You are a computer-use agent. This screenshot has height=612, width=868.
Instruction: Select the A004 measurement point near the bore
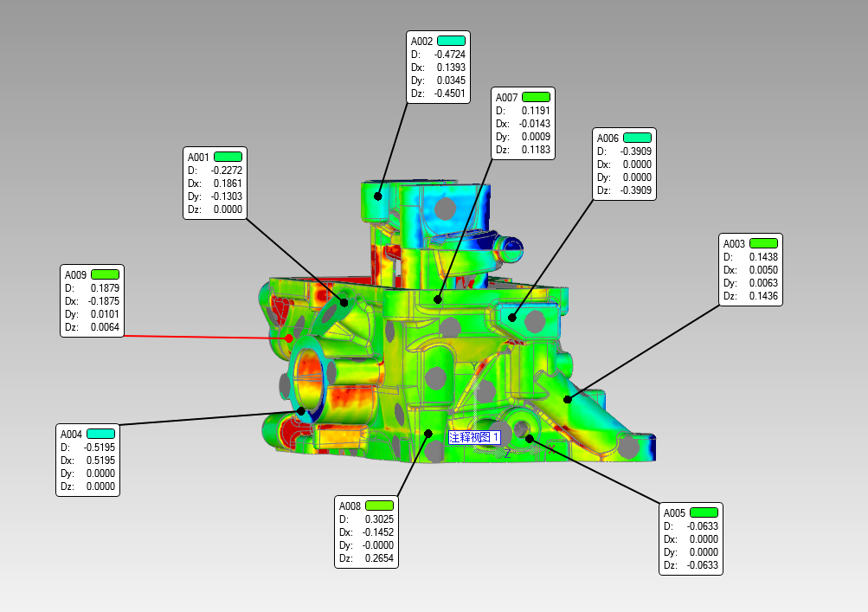(301, 410)
